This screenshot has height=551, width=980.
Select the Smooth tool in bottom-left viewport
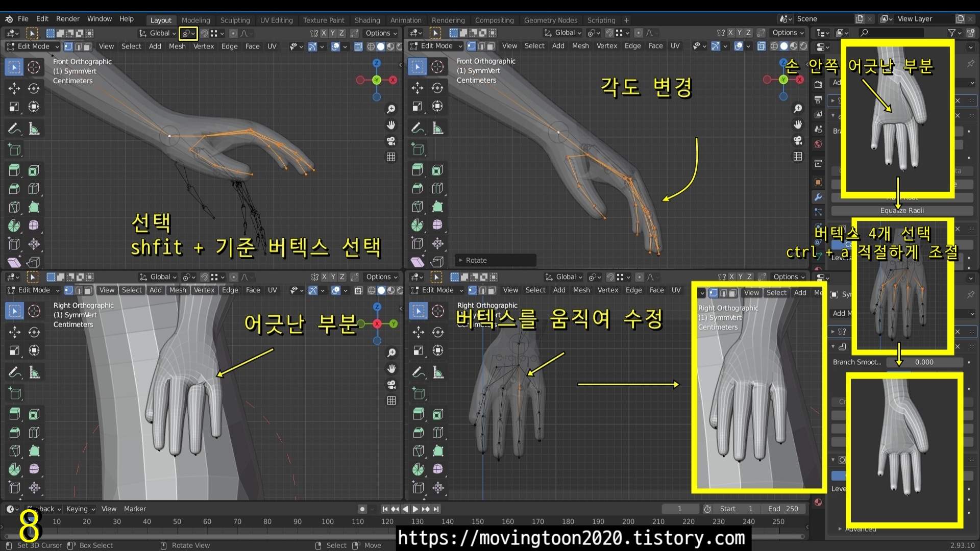click(34, 469)
